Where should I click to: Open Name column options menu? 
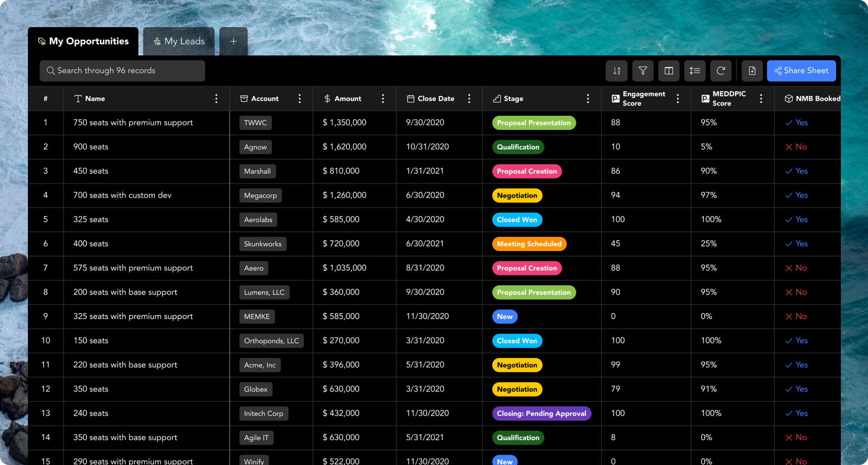216,99
